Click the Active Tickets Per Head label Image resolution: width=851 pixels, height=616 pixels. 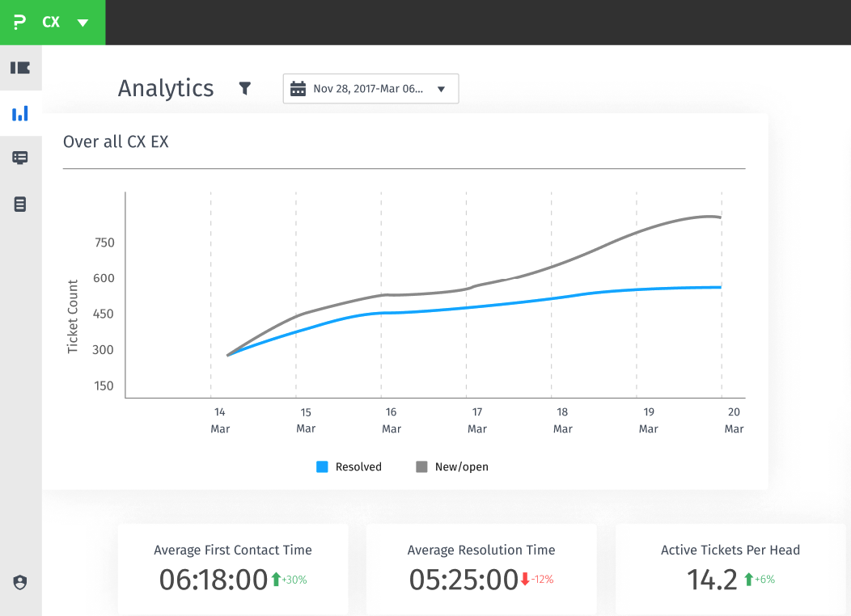[x=730, y=550]
